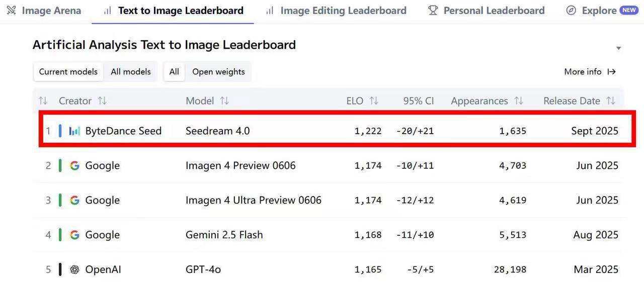This screenshot has width=644, height=282.
Task: Select the GPT-4o row
Action: pos(330,269)
